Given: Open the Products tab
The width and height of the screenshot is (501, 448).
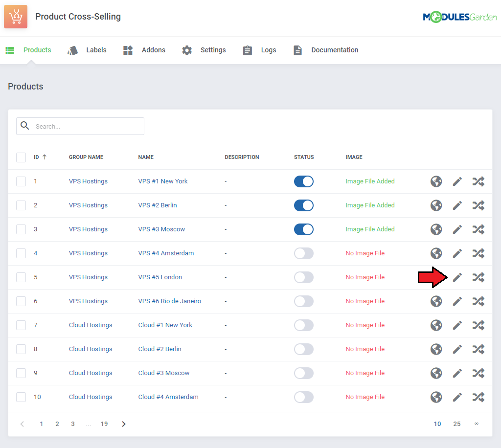Looking at the screenshot, I should pos(28,50).
